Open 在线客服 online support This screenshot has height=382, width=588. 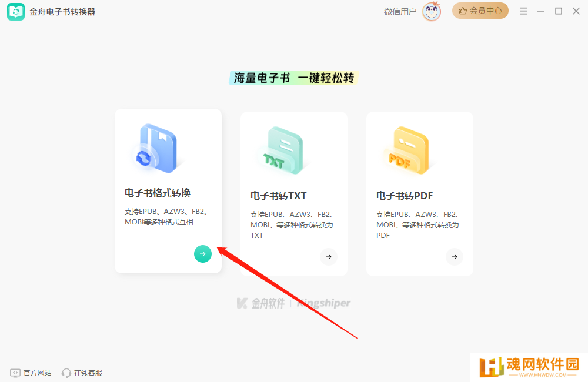point(82,373)
